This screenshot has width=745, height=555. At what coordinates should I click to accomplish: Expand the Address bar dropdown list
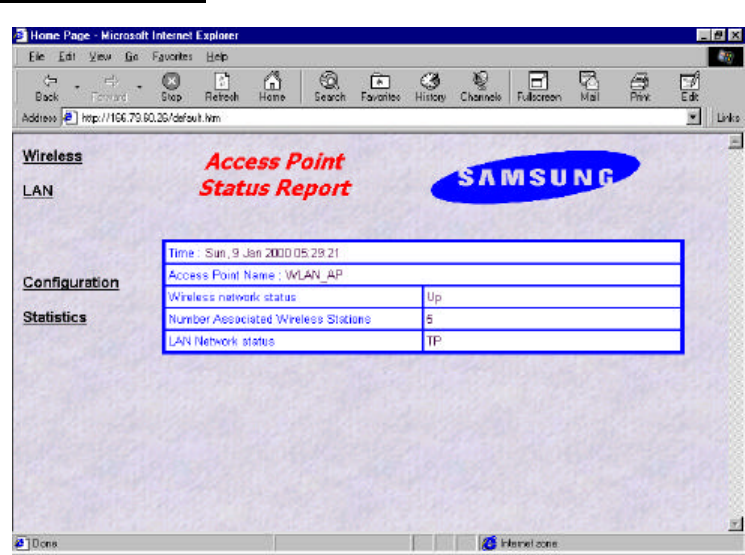pos(693,117)
